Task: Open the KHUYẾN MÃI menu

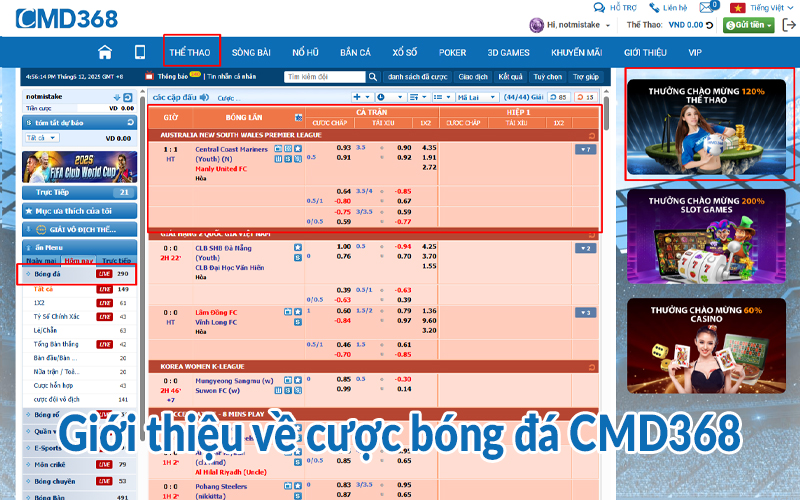Action: [577, 52]
